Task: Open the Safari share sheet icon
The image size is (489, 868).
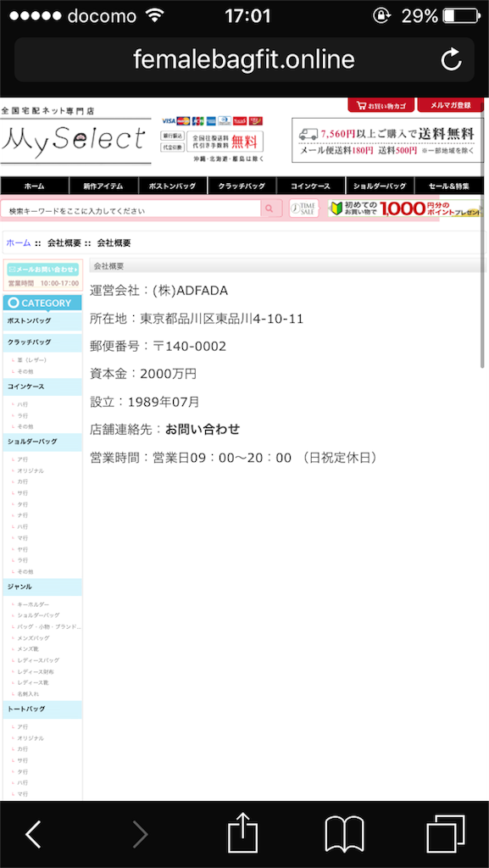Action: [x=243, y=832]
